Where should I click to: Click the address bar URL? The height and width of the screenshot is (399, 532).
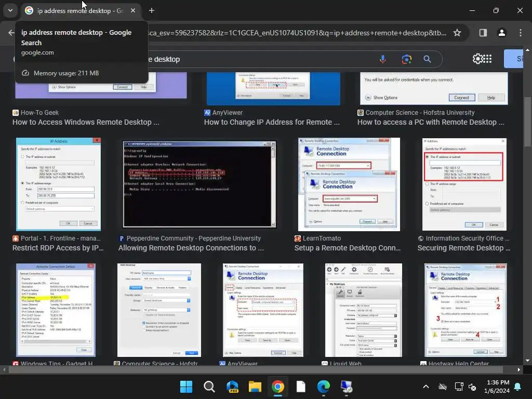point(298,33)
